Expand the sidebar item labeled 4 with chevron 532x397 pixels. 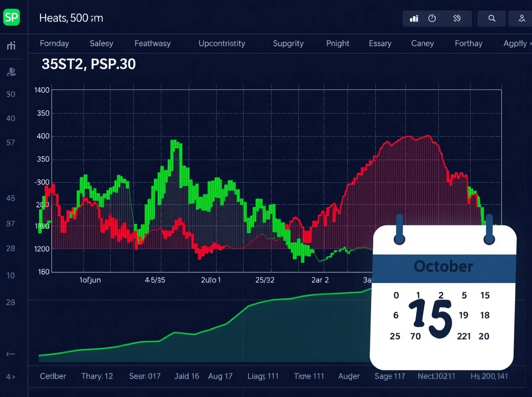pyautogui.click(x=11, y=377)
